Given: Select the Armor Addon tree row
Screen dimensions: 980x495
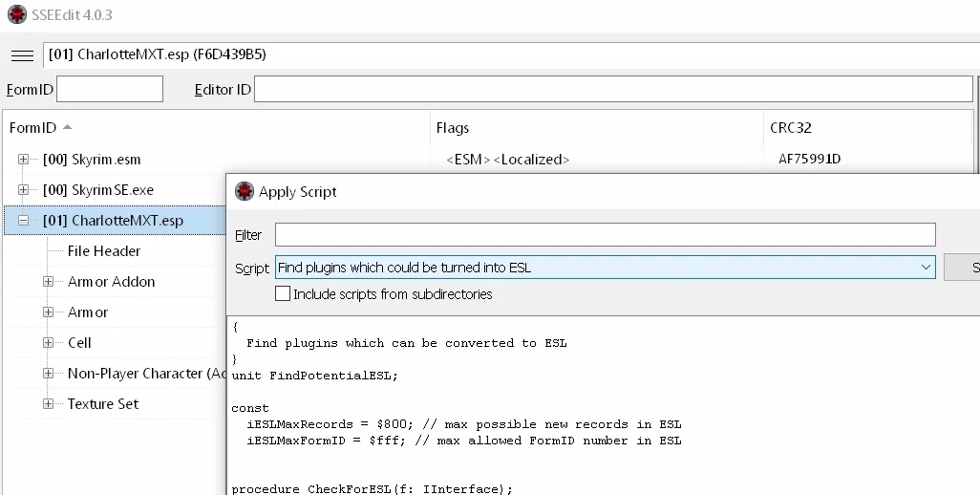Looking at the screenshot, I should click(x=111, y=282).
